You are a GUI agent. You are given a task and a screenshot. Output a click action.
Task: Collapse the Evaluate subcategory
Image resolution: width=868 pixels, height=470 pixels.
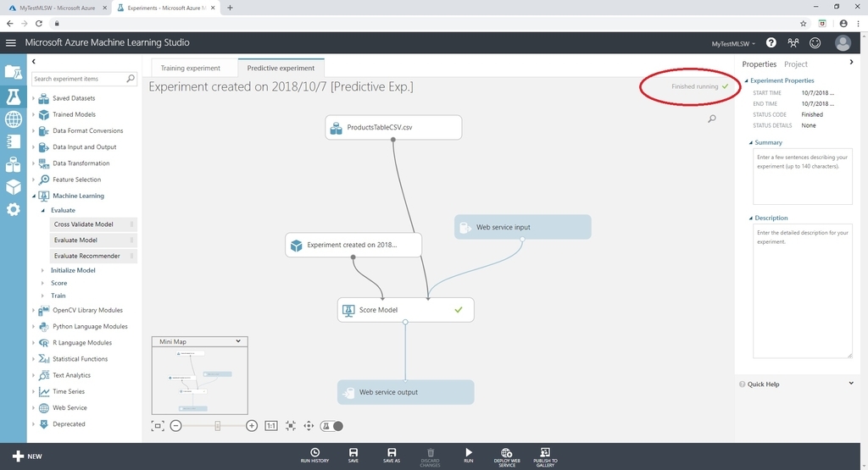[42, 211]
